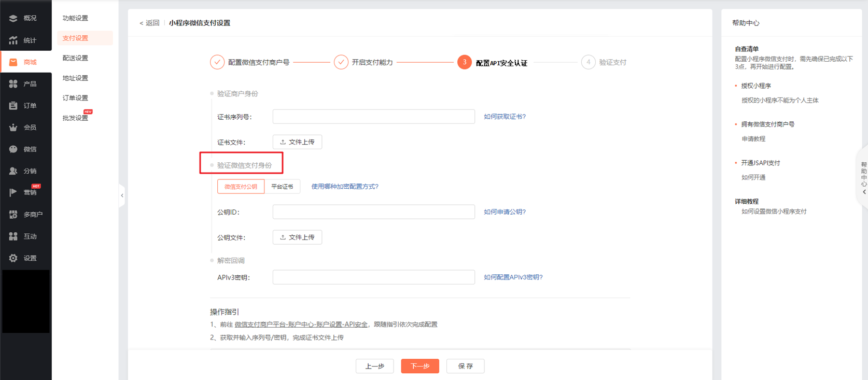This screenshot has height=380, width=868.
Task: Click the 产品 products grid icon
Action: click(x=13, y=83)
